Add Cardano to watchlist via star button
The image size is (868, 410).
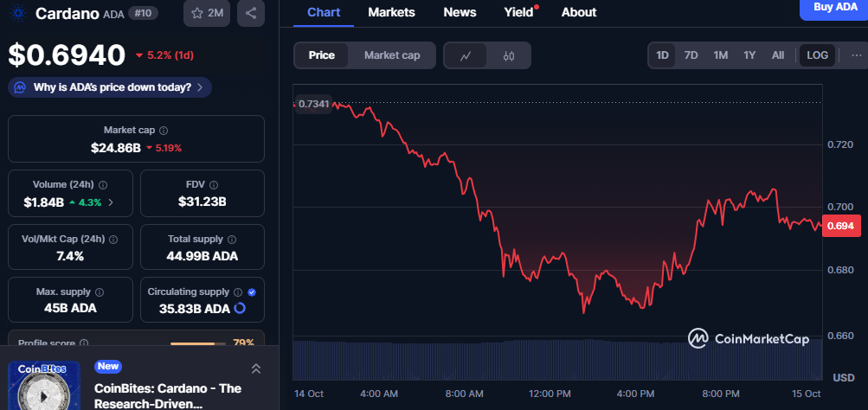[x=207, y=13]
